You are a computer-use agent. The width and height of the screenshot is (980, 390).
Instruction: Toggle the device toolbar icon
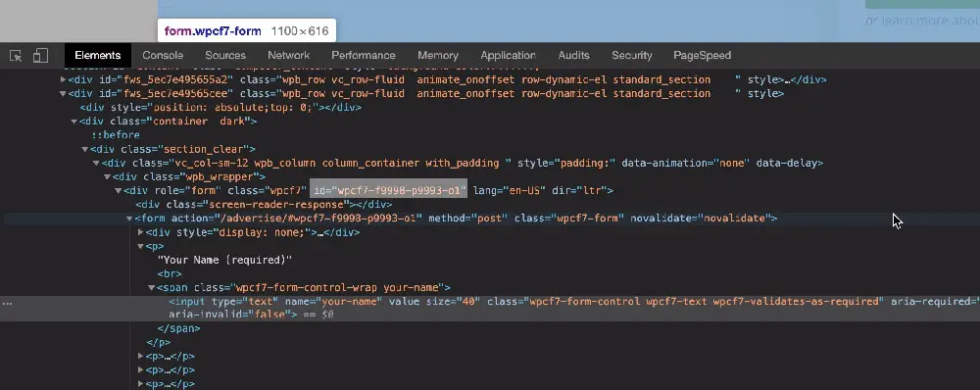coord(40,56)
